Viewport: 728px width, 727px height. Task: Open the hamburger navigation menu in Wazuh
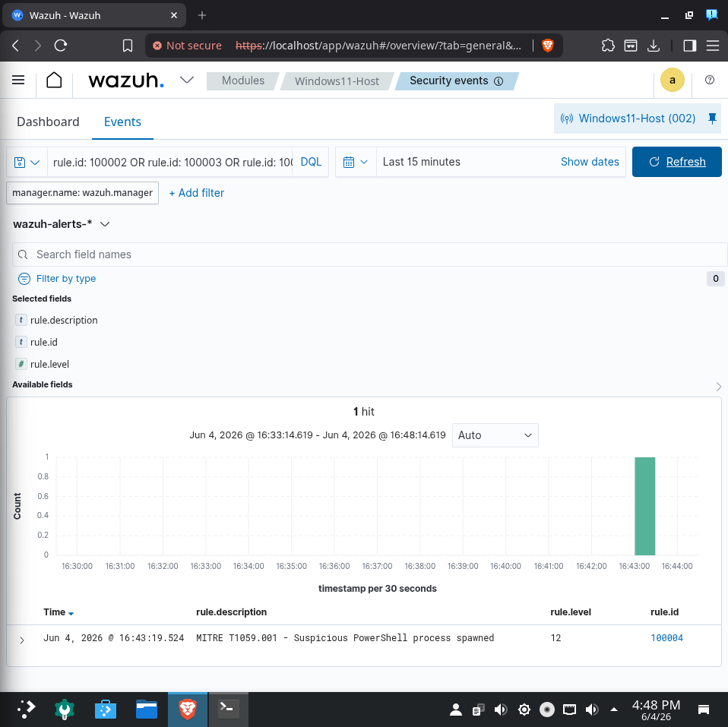(18, 81)
